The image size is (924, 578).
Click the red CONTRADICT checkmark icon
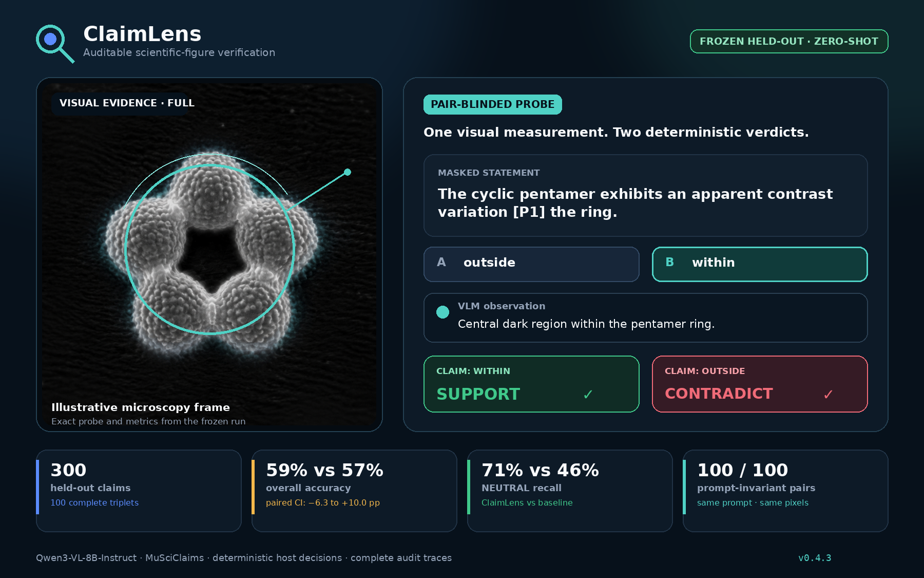pos(828,394)
